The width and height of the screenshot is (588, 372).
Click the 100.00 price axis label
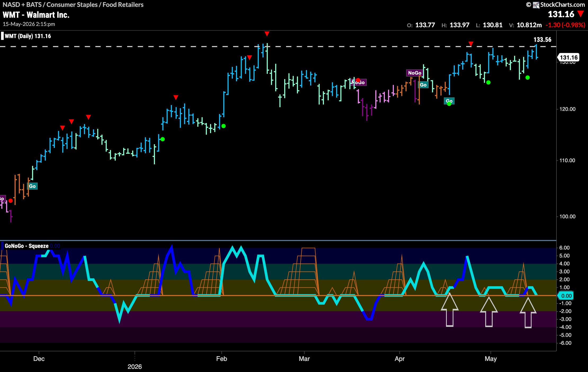click(x=567, y=216)
